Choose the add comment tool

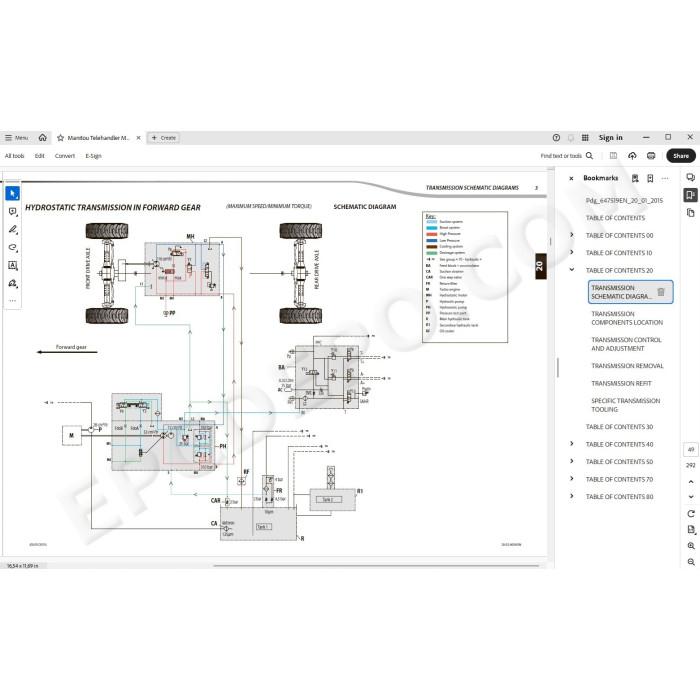point(12,212)
